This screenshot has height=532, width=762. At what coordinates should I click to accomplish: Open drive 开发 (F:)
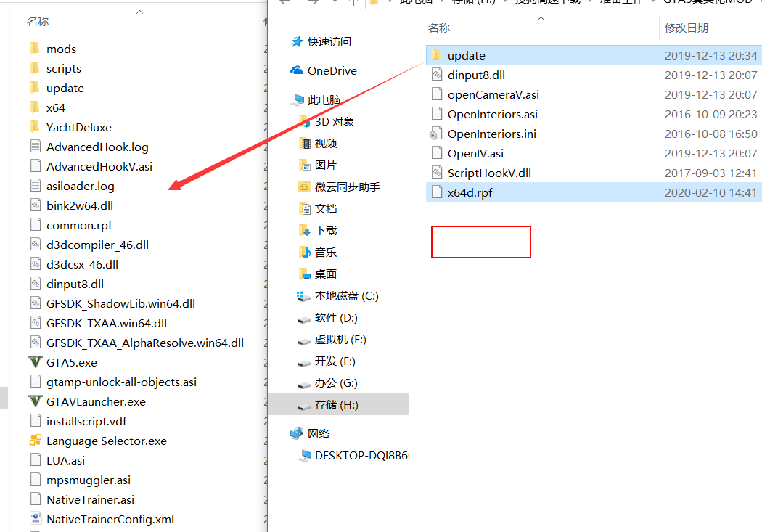coord(335,361)
